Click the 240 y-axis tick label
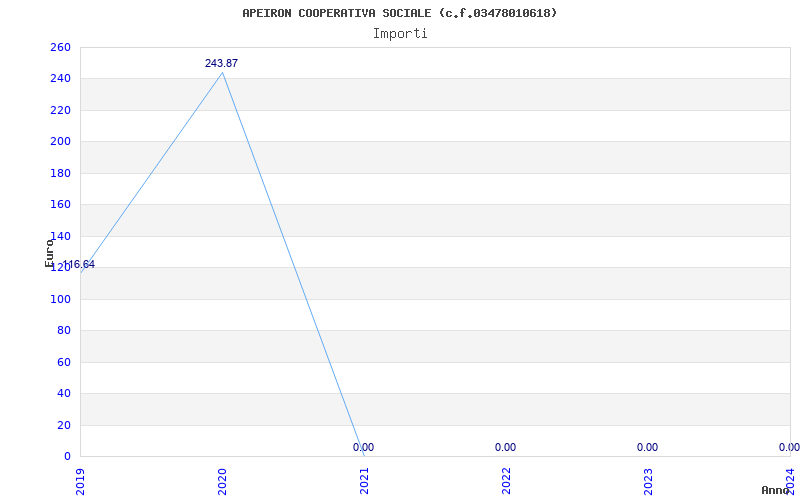The height and width of the screenshot is (500, 800). [60, 79]
